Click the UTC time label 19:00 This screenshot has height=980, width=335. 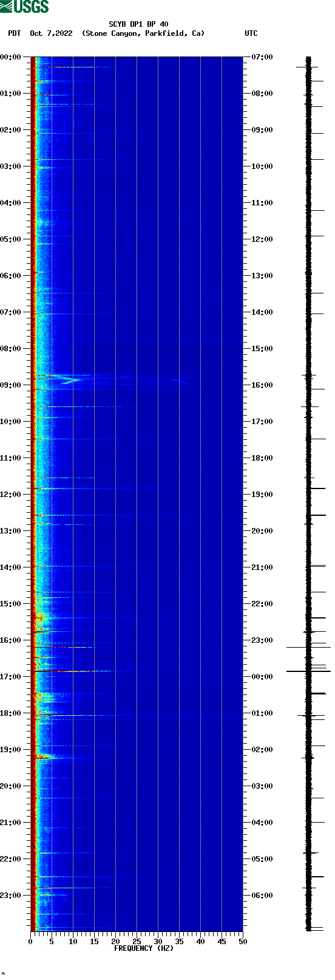click(262, 495)
